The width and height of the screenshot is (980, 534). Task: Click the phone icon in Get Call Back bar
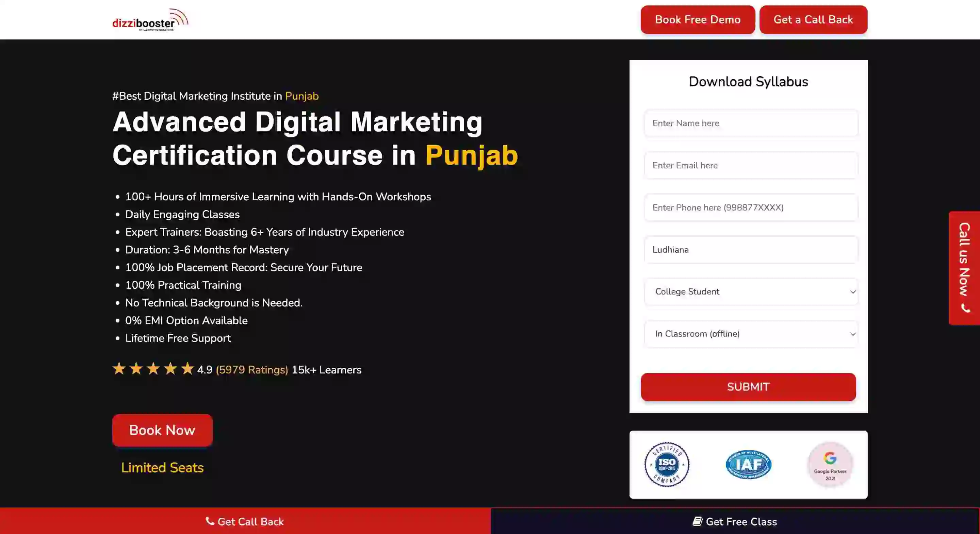coord(210,521)
